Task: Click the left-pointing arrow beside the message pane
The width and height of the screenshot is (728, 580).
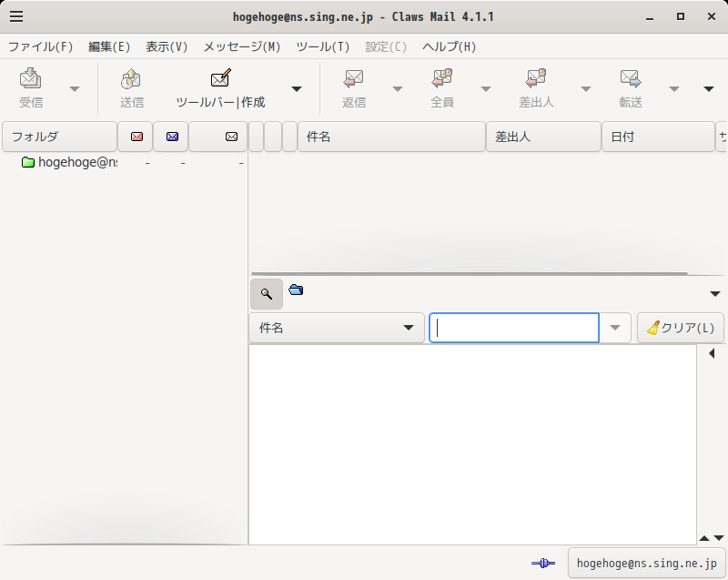Action: click(712, 354)
